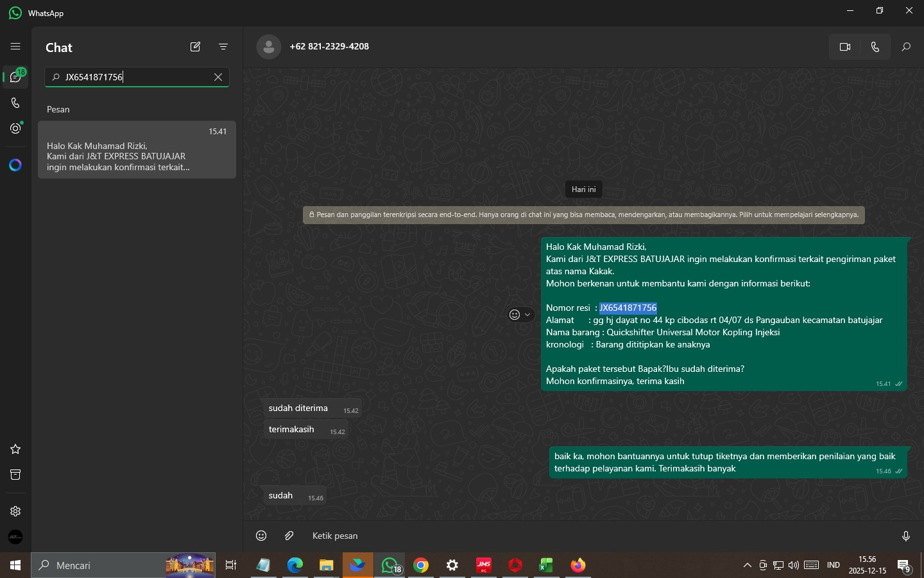Open search within the conversation
Viewport: 924px width, 578px height.
(x=906, y=47)
